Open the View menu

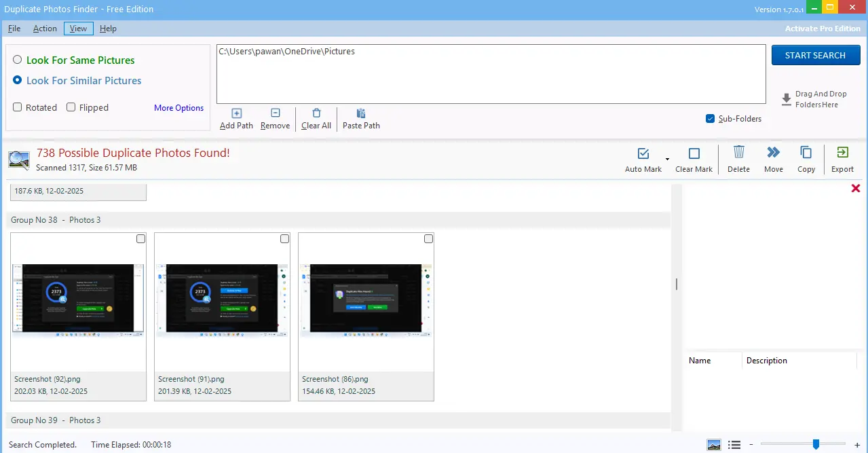[x=78, y=29]
